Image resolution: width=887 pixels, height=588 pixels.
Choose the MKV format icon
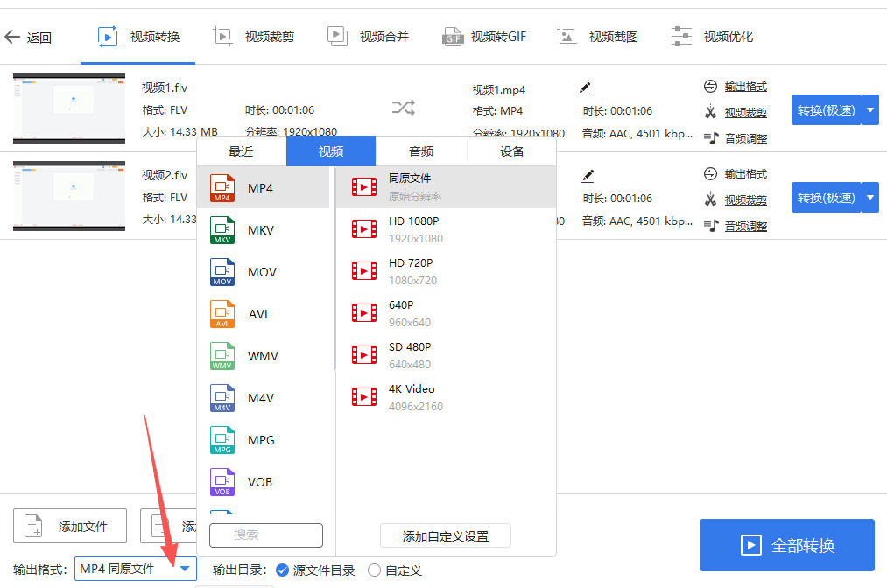click(x=222, y=230)
